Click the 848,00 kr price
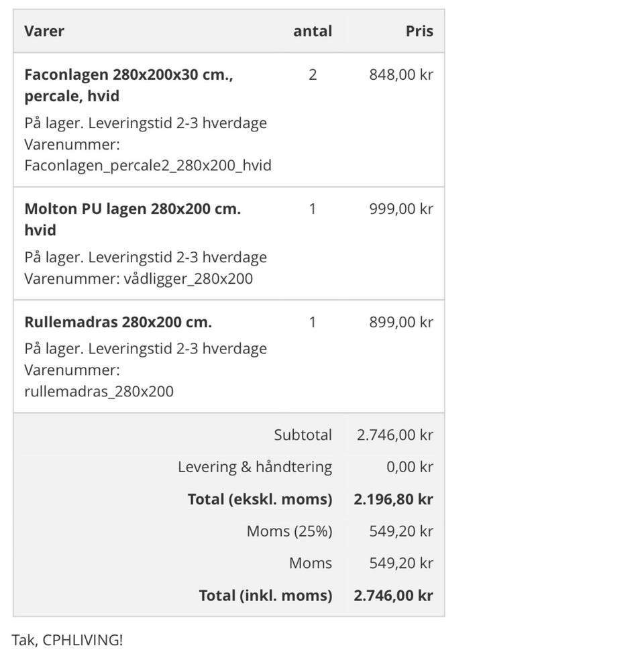The width and height of the screenshot is (644, 664). pyautogui.click(x=401, y=74)
